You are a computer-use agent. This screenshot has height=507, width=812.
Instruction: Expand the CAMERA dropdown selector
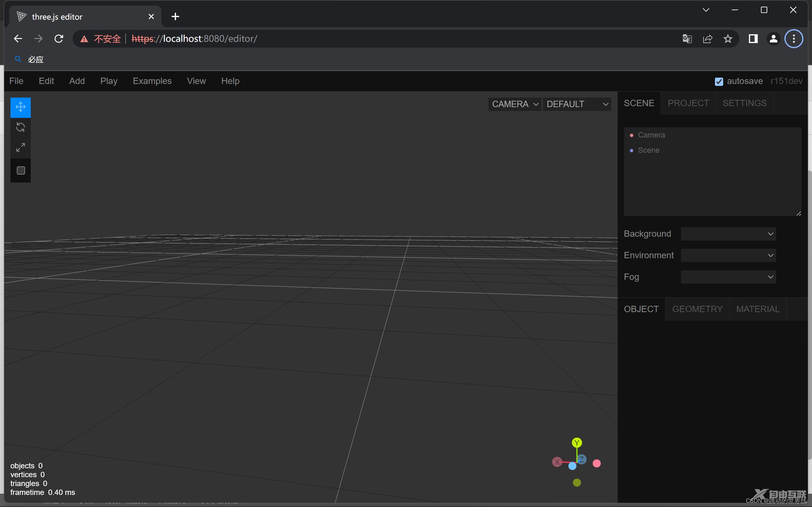tap(514, 104)
